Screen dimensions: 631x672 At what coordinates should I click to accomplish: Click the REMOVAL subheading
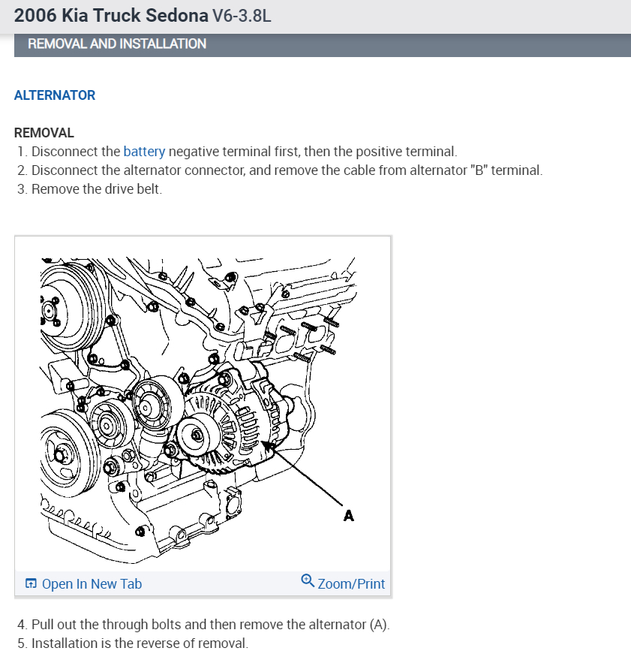tap(44, 133)
